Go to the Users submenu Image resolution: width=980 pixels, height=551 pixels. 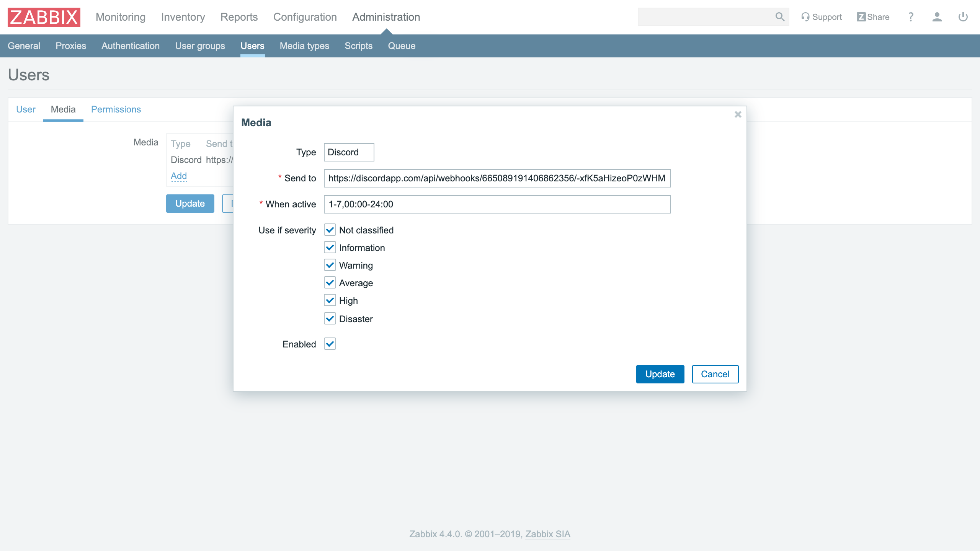tap(252, 46)
